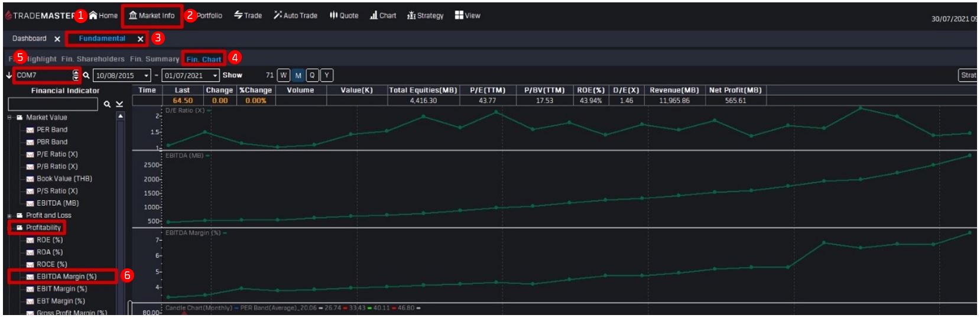Switch to the Fin. Summary tab
The width and height of the screenshot is (980, 318).
click(x=154, y=59)
